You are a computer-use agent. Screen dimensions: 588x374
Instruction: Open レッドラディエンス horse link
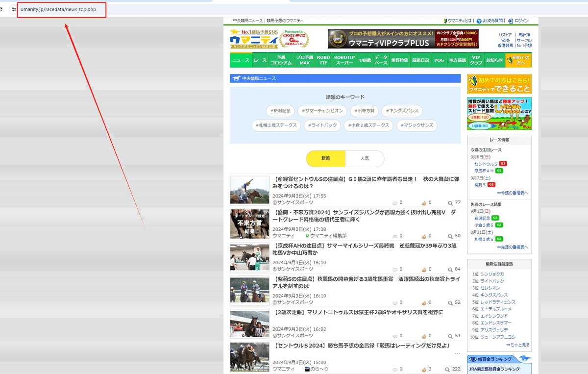(x=498, y=302)
